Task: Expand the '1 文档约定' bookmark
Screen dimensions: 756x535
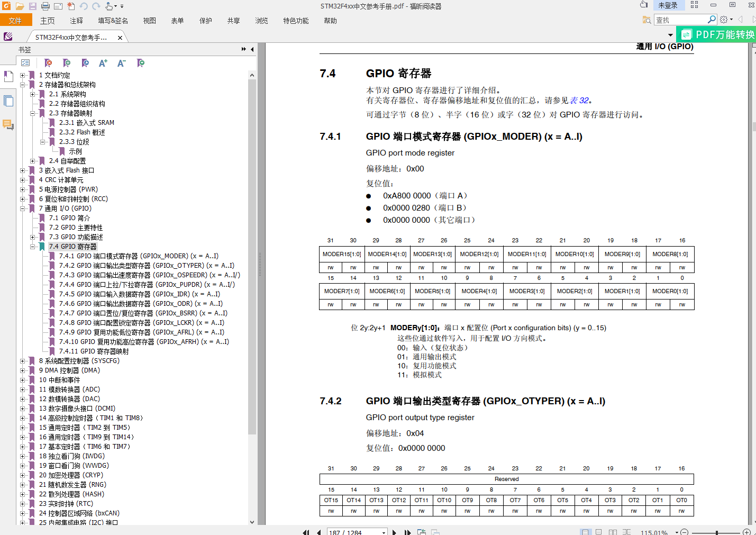Action: point(22,75)
